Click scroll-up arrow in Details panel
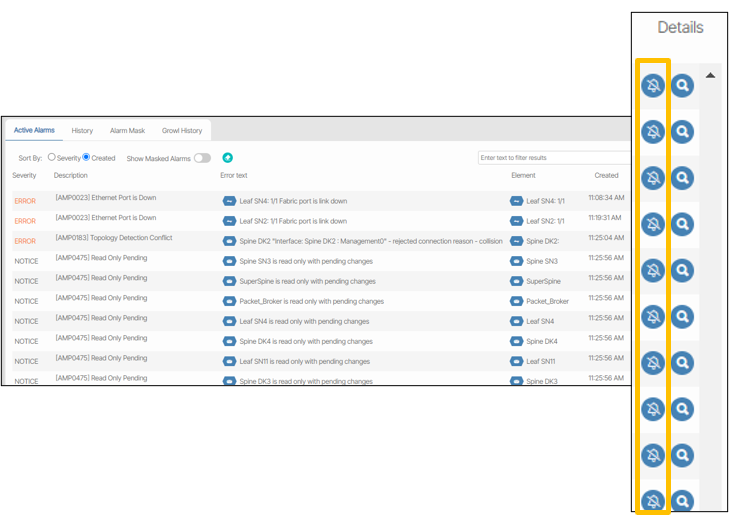The width and height of the screenshot is (740, 520). click(711, 75)
